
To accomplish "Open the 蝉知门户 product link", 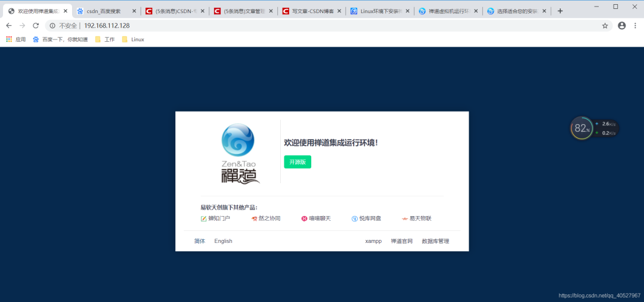I will 215,218.
